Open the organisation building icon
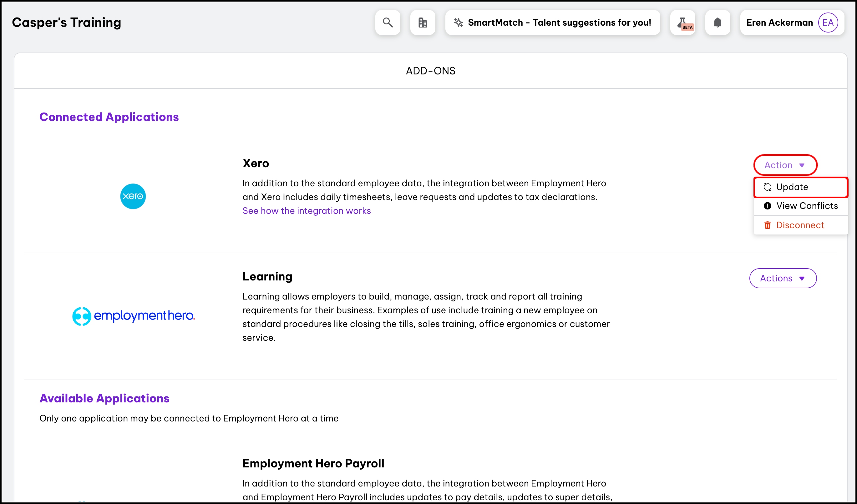Viewport: 857px width, 504px height. [423, 23]
